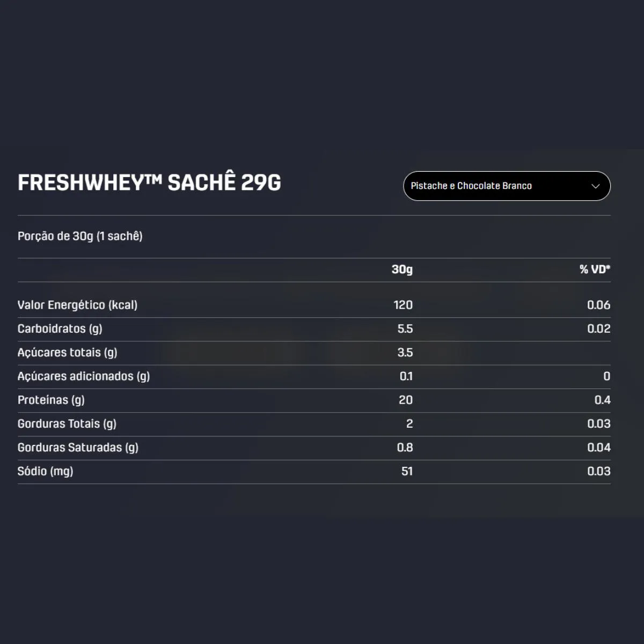
Task: Click the % VD* column header
Action: pyautogui.click(x=595, y=269)
